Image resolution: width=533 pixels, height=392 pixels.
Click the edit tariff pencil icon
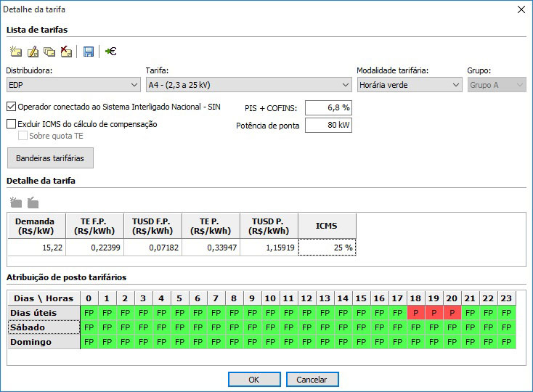pos(33,52)
